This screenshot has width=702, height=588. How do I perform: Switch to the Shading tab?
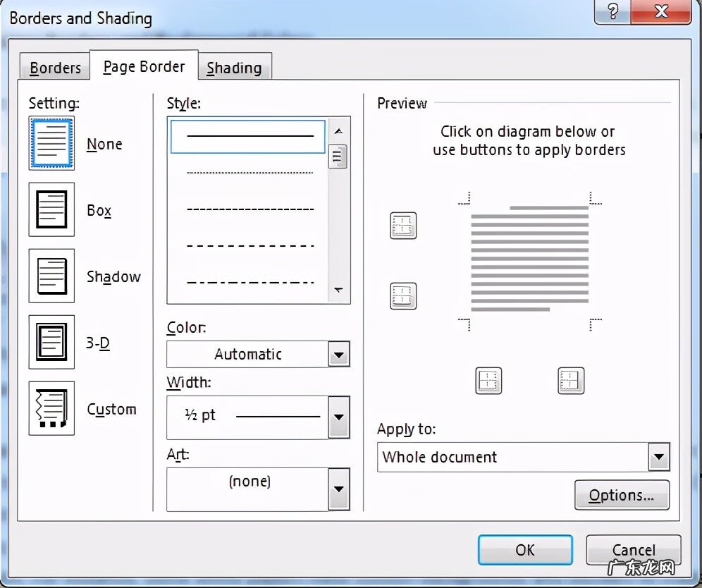(234, 68)
